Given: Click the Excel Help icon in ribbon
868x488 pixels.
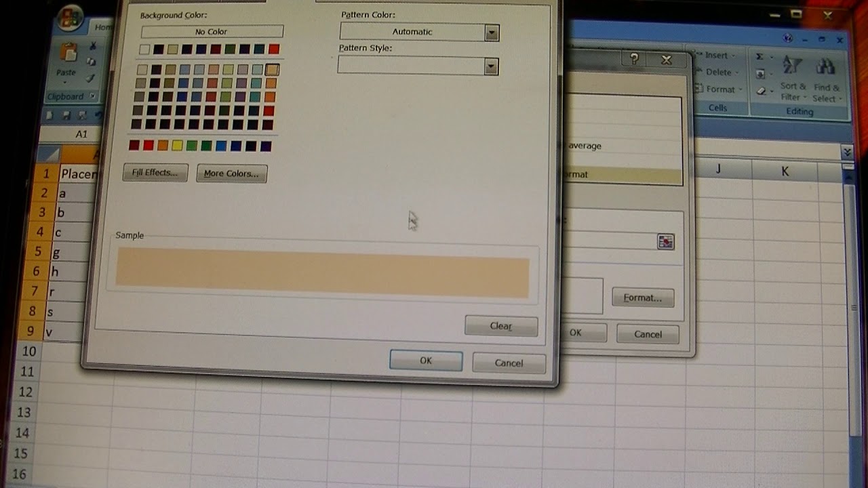Looking at the screenshot, I should pyautogui.click(x=787, y=39).
